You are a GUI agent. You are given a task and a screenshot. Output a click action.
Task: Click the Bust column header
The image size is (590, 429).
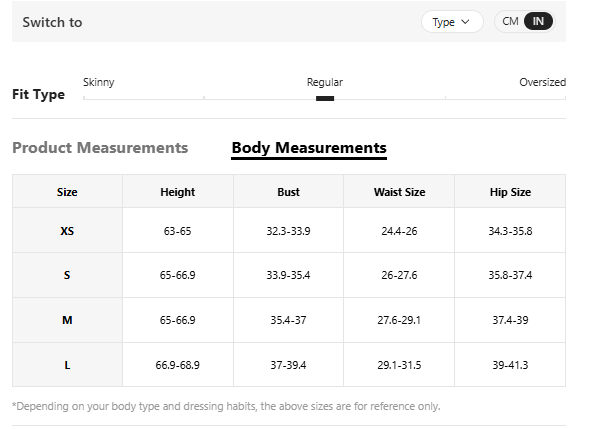click(x=288, y=192)
